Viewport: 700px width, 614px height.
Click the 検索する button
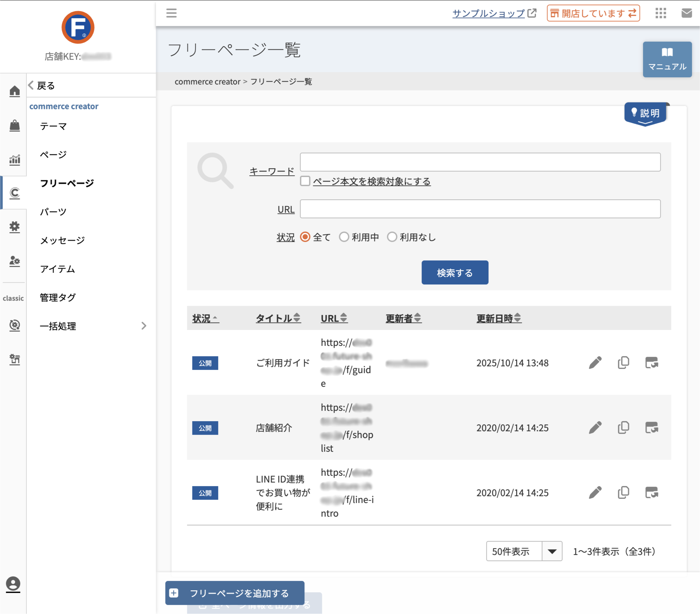(x=455, y=272)
